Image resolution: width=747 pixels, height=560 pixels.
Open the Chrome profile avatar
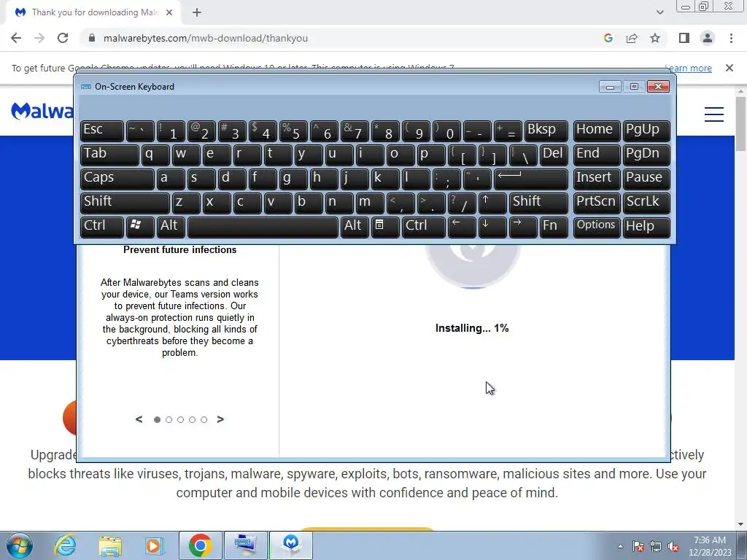tap(708, 38)
